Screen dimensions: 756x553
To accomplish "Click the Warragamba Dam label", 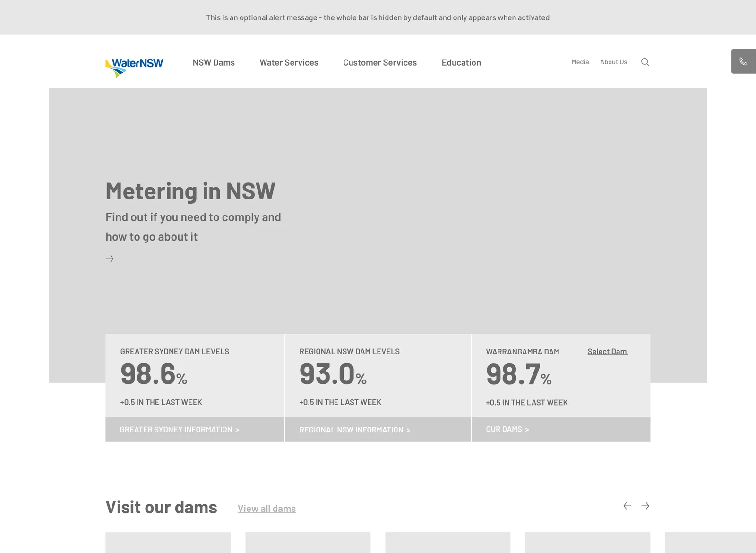I will pos(523,352).
